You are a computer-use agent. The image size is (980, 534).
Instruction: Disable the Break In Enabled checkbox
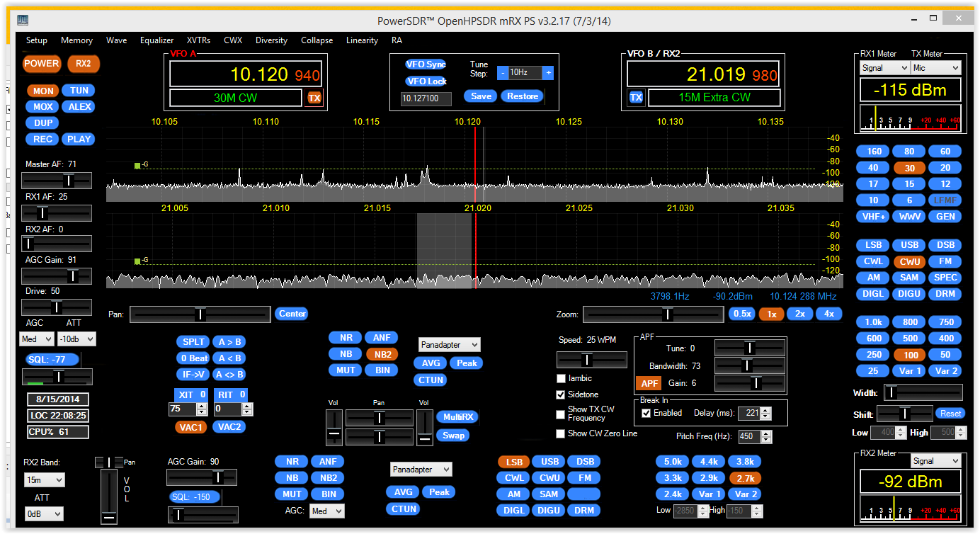[645, 413]
